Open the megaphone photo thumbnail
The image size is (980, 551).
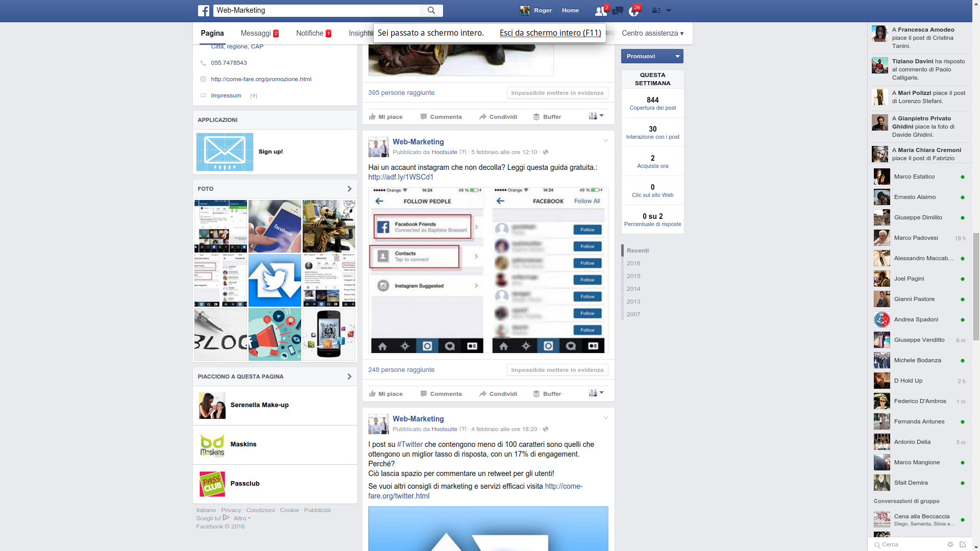(275, 335)
